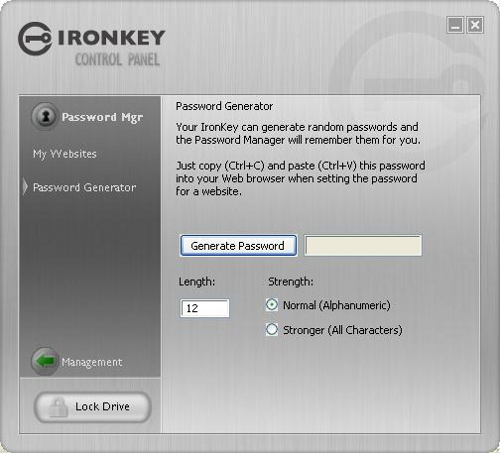Open My Websites in the sidebar
The width and height of the screenshot is (500, 453).
(65, 154)
